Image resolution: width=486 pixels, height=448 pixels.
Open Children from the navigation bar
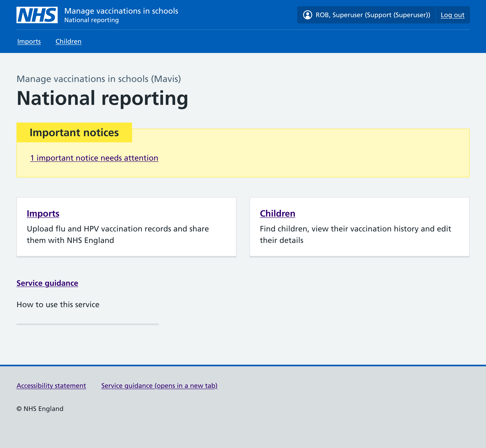coord(68,41)
